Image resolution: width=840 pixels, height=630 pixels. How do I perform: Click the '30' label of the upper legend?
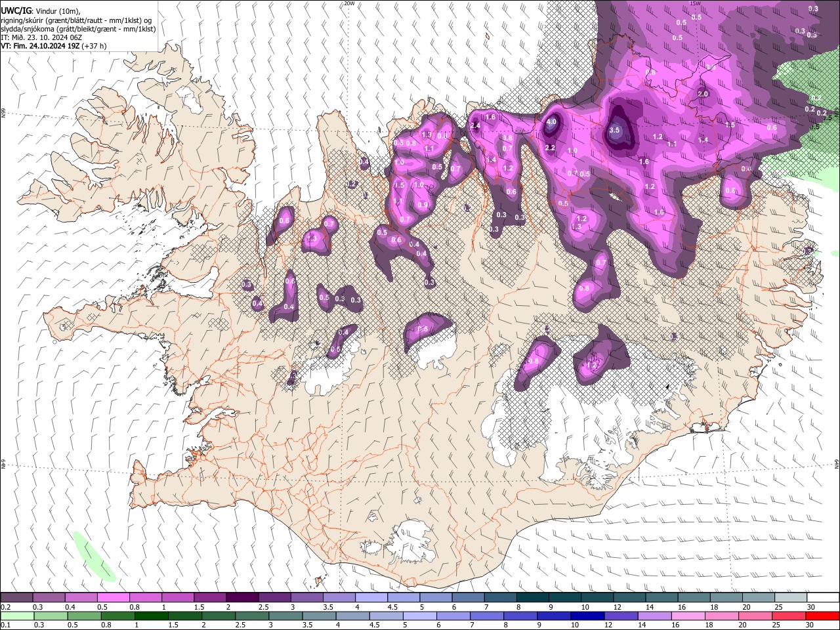click(x=811, y=607)
